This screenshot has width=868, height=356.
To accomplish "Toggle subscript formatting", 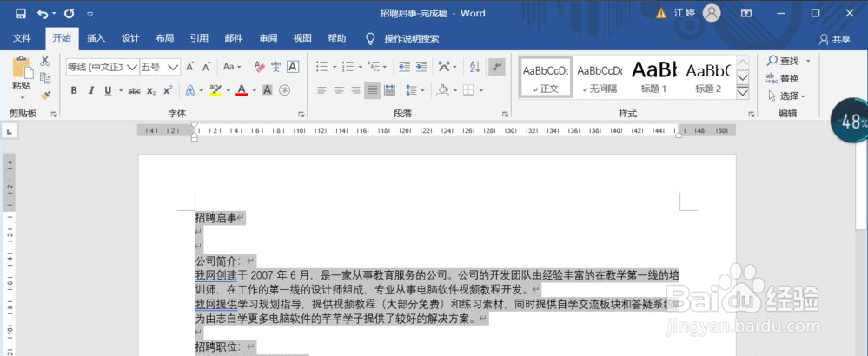I will [151, 90].
